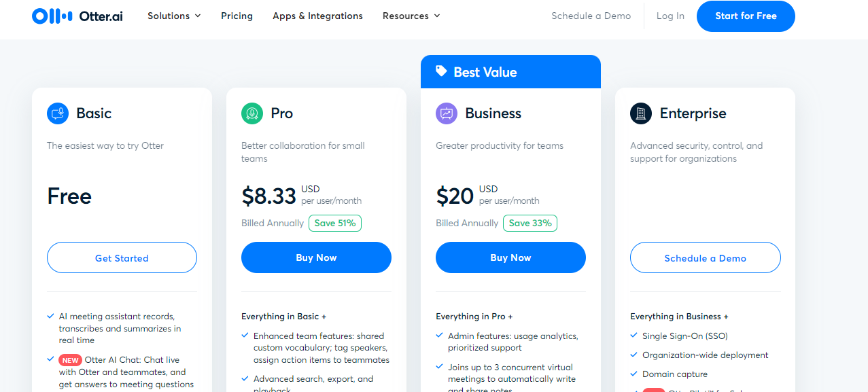
Task: Click Schedule a Demo in Enterprise card
Action: (x=705, y=258)
